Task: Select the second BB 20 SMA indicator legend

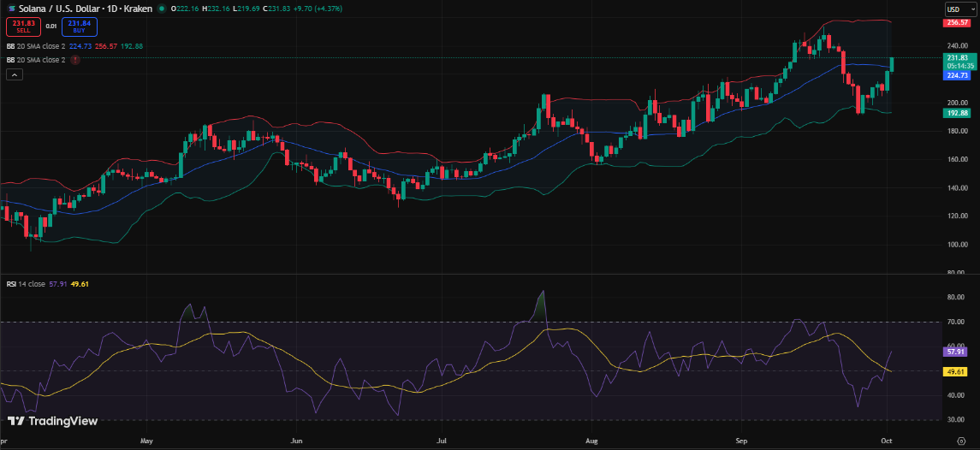Action: point(36,60)
